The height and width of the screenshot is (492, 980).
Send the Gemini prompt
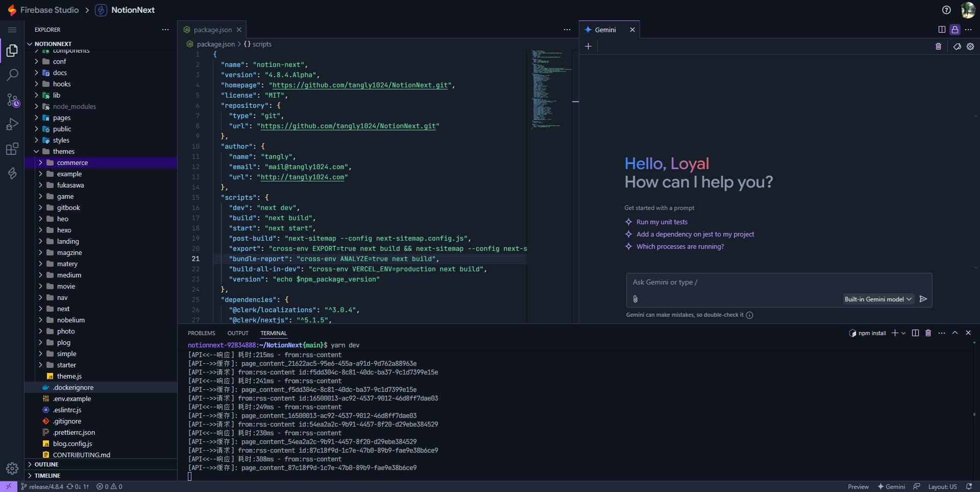(x=923, y=299)
